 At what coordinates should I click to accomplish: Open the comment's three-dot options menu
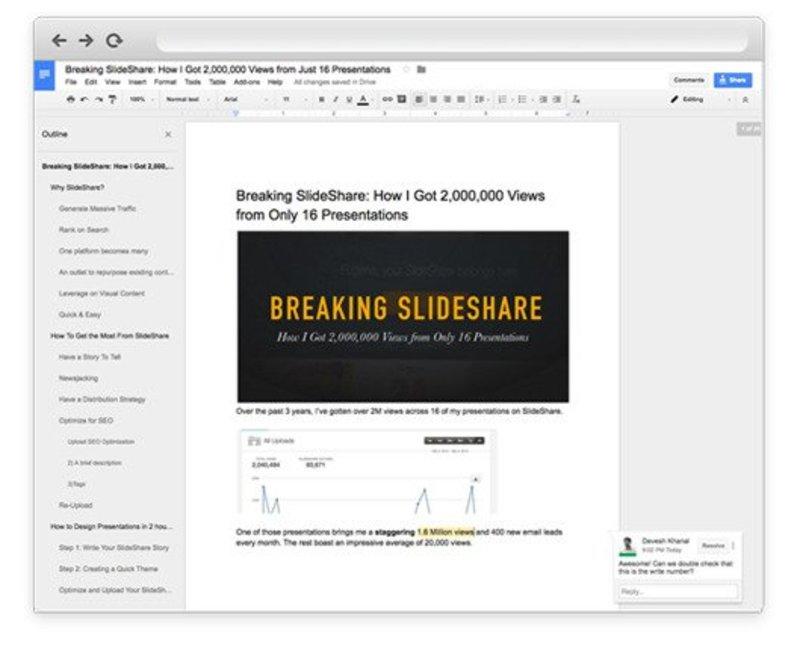click(x=733, y=546)
